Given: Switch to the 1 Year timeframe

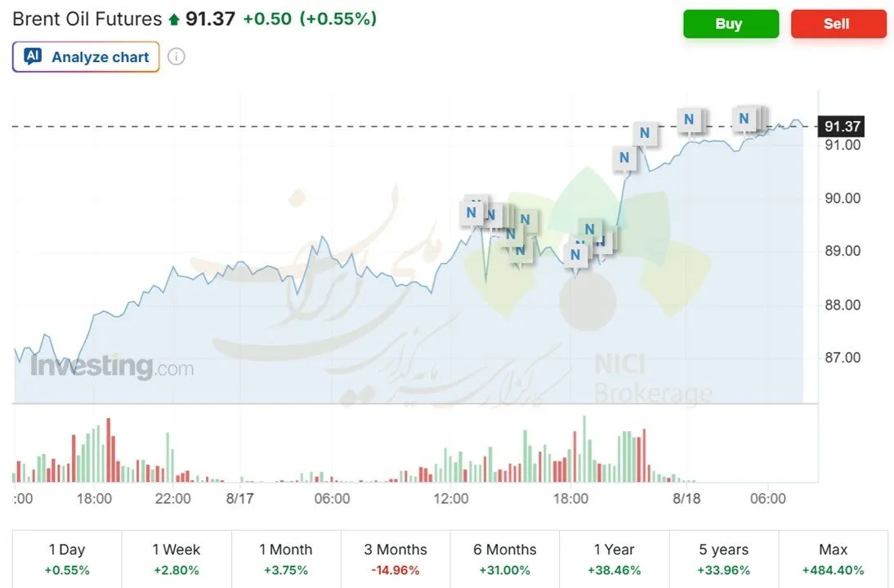Looking at the screenshot, I should (x=614, y=559).
